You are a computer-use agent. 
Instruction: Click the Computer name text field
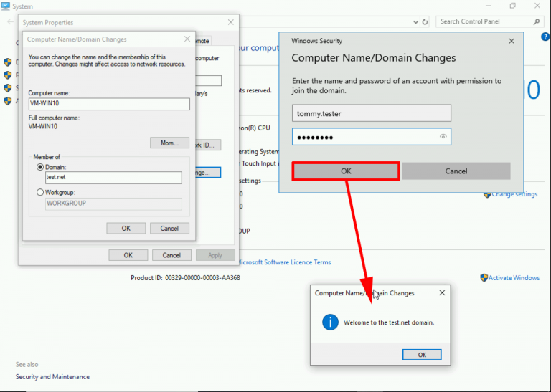pos(109,104)
